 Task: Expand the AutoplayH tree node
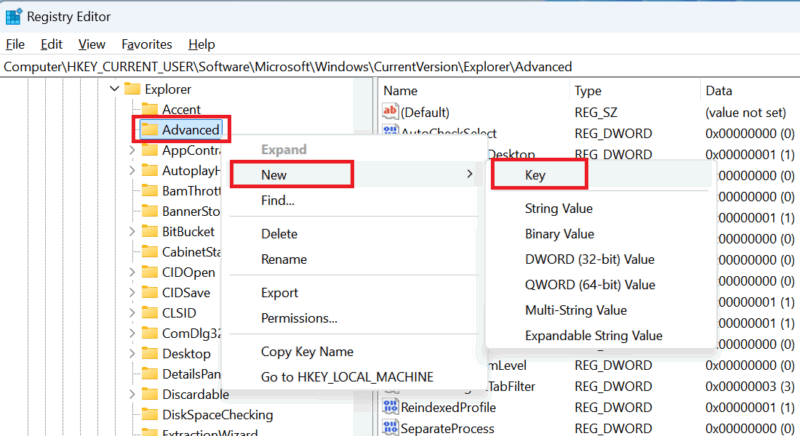click(x=132, y=170)
